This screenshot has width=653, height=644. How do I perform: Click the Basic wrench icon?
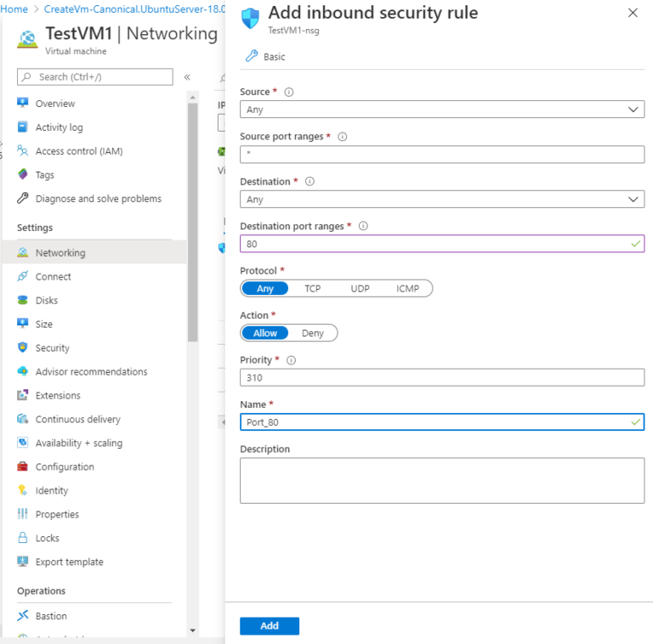tap(252, 56)
